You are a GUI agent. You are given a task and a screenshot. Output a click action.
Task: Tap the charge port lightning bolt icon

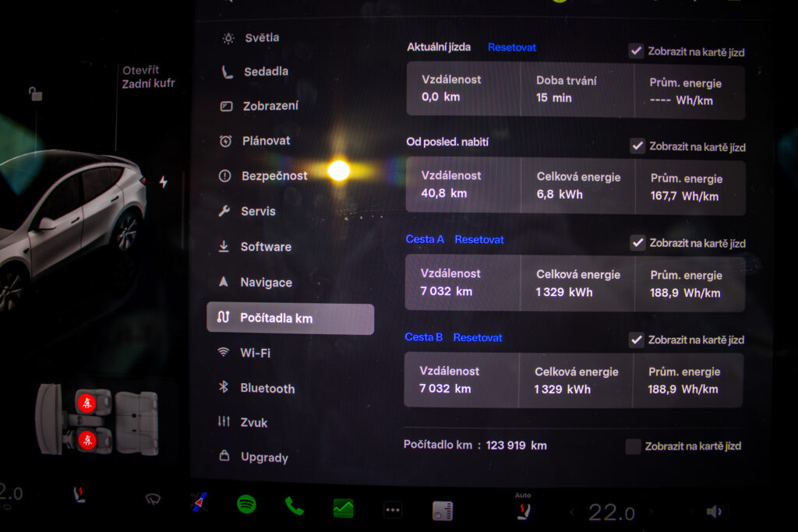point(164,181)
